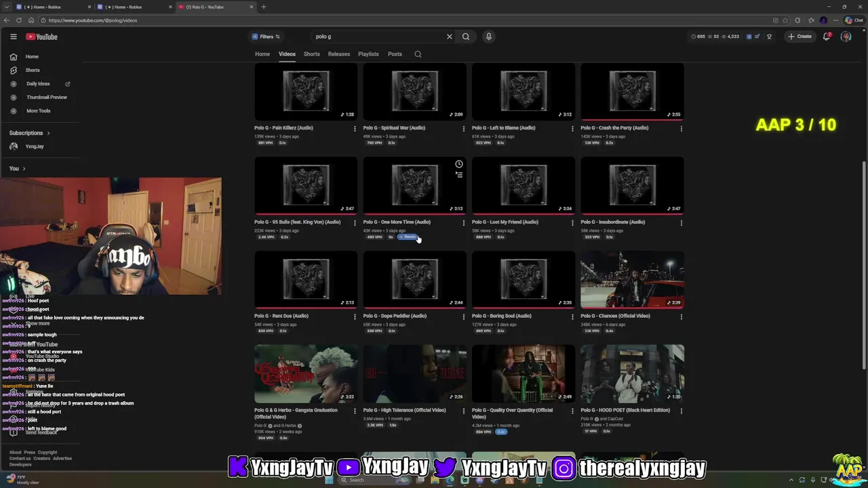Play the Quality Over Quantity video thumbnail
The width and height of the screenshot is (868, 488).
524,373
